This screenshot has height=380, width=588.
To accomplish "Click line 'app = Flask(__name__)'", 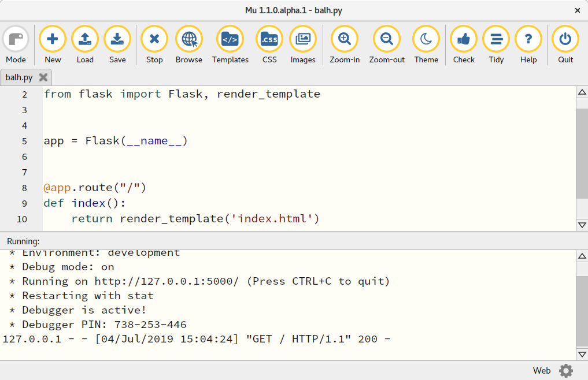I will pyautogui.click(x=116, y=141).
